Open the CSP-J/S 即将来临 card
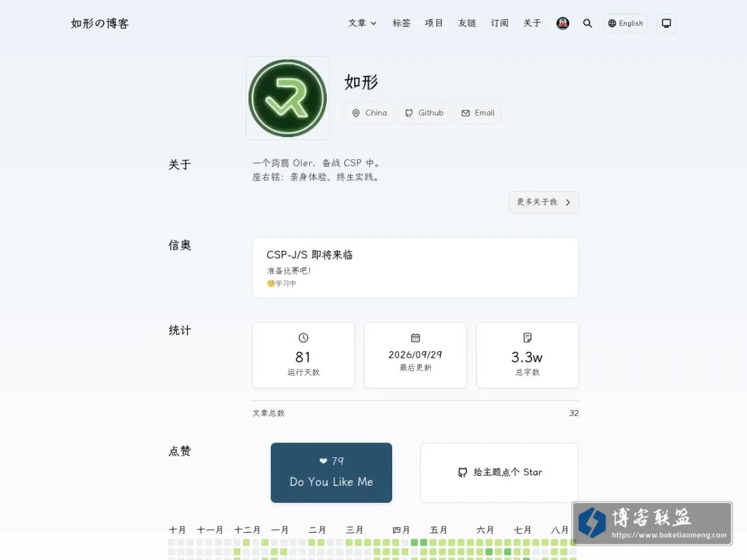This screenshot has height=560, width=747. 415,268
